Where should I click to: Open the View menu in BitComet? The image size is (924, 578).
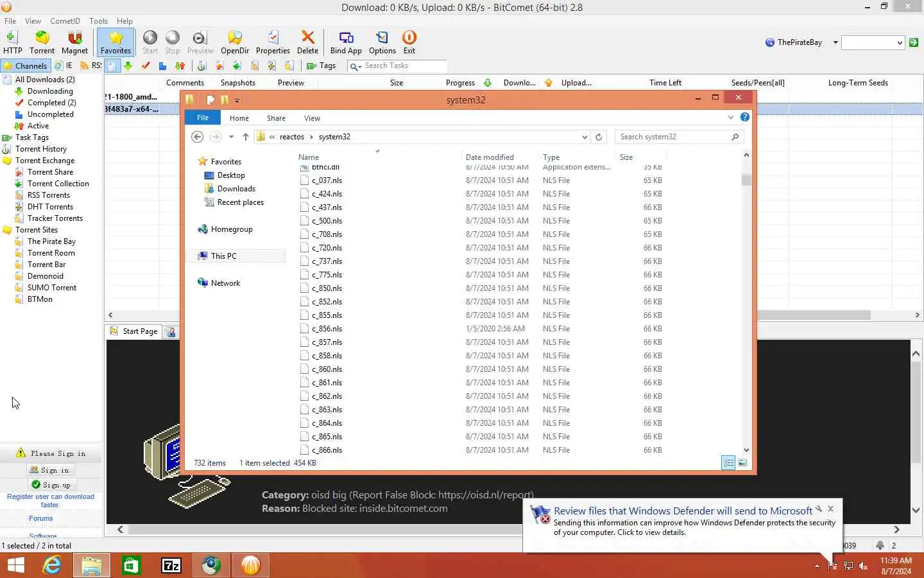(33, 21)
